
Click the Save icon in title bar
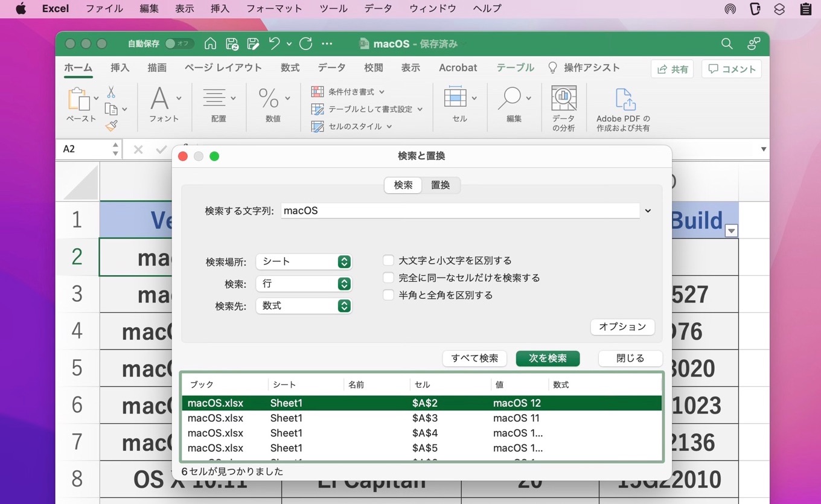[232, 43]
